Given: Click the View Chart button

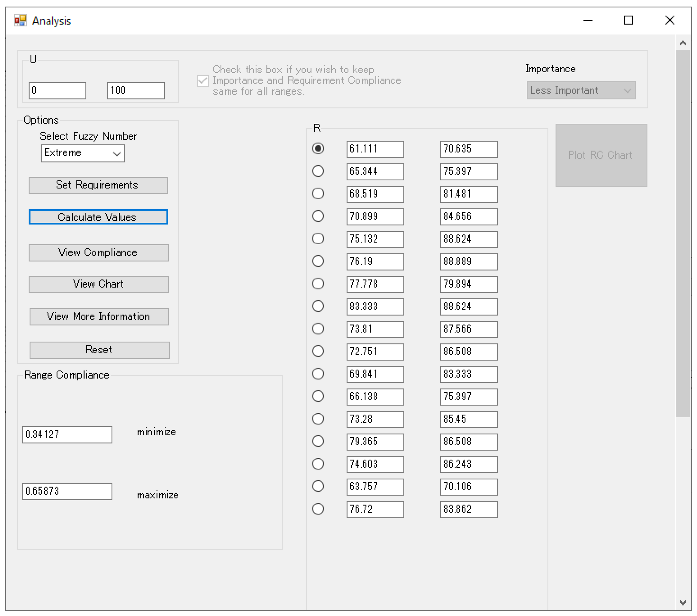Looking at the screenshot, I should (99, 284).
